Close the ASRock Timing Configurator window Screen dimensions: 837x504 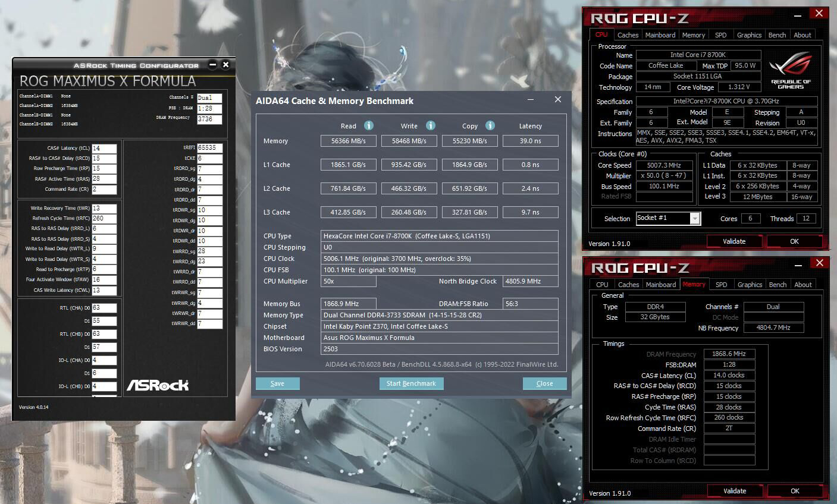click(225, 65)
